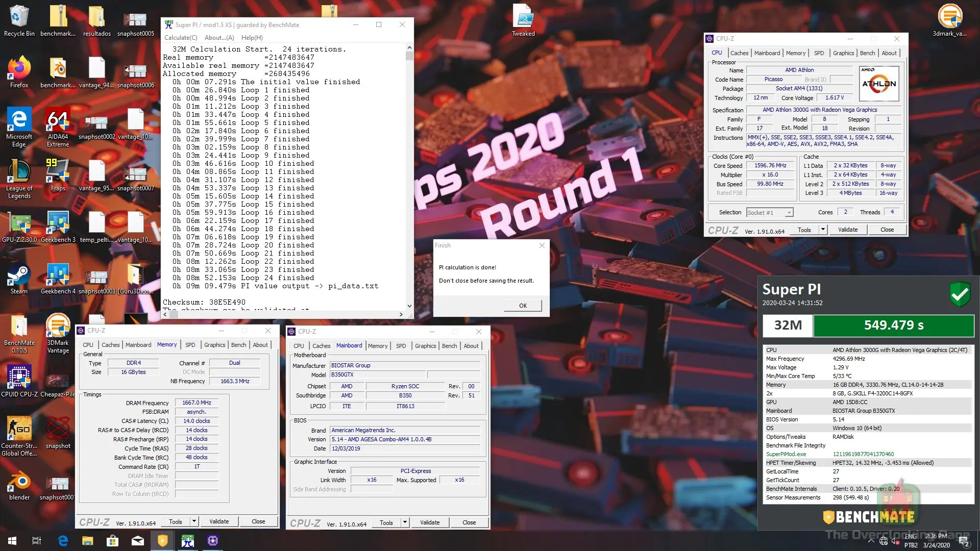Click Close in top CPU-Z window

(x=887, y=230)
